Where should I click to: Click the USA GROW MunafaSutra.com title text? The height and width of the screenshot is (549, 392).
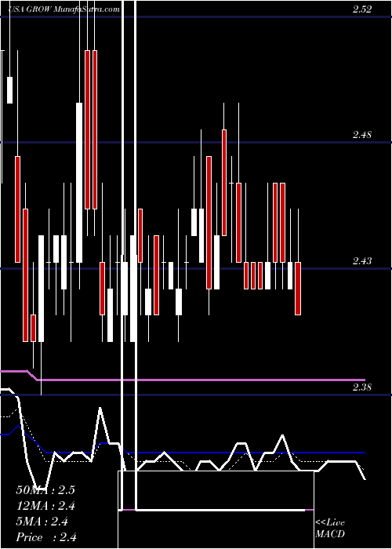[x=64, y=9]
